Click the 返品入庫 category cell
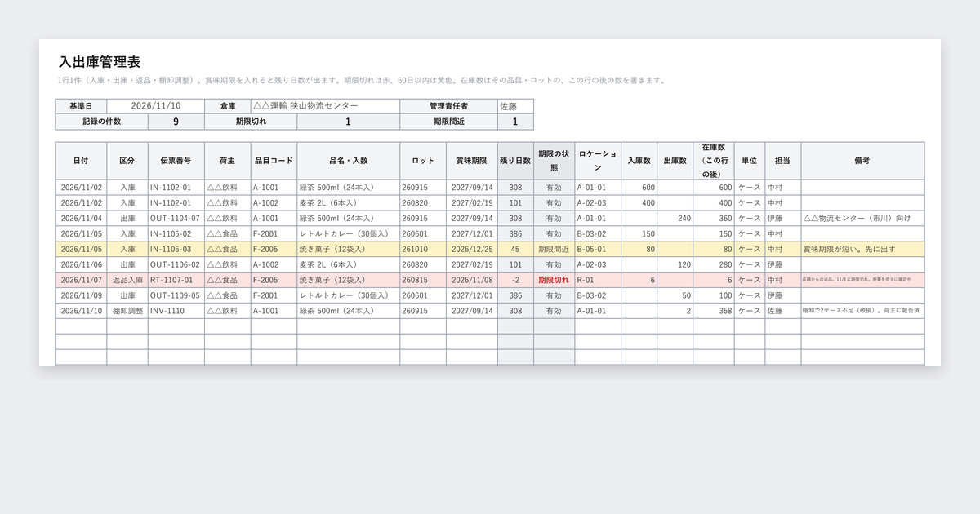This screenshot has height=514, width=980. pyautogui.click(x=127, y=281)
